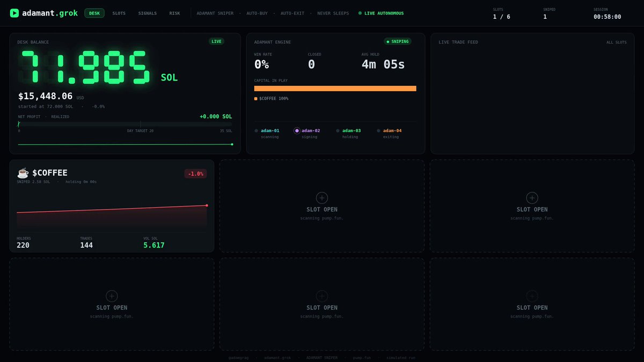Click the 4m 05s average hold value
This screenshot has height=362, width=644.
[x=383, y=65]
